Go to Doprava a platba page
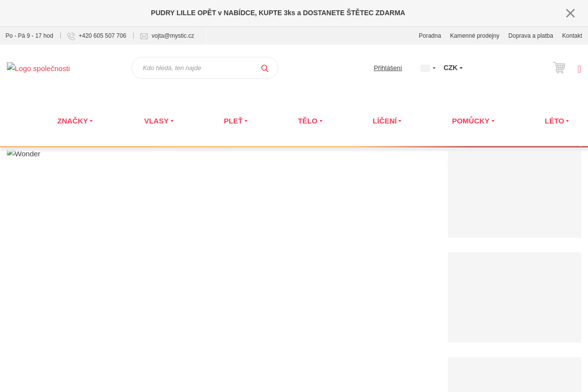Viewport: 588px width, 392px height. [530, 36]
